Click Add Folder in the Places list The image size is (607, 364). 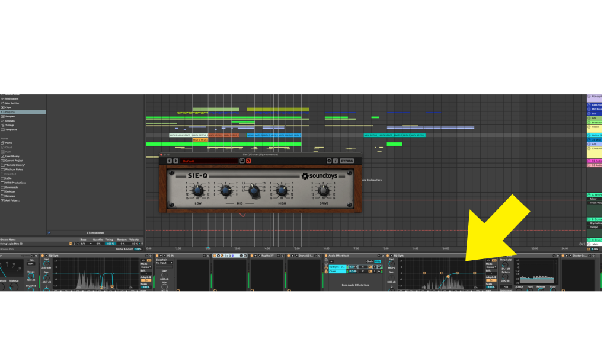click(x=11, y=200)
